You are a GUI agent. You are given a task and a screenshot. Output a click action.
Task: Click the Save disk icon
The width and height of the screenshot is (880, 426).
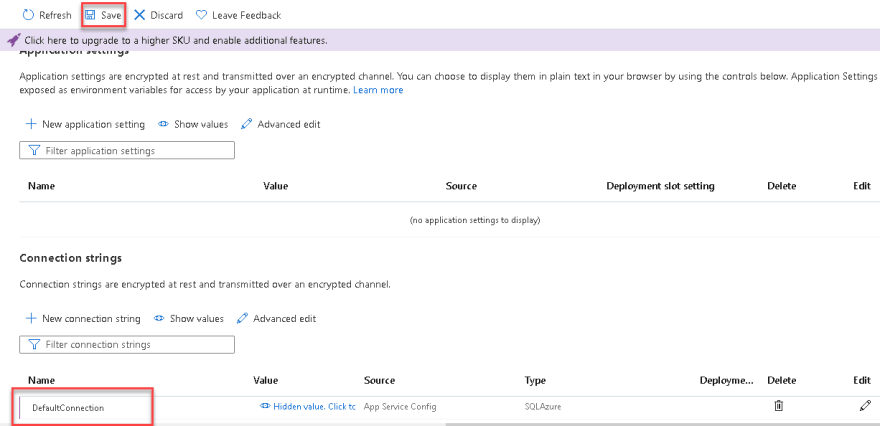coord(91,15)
